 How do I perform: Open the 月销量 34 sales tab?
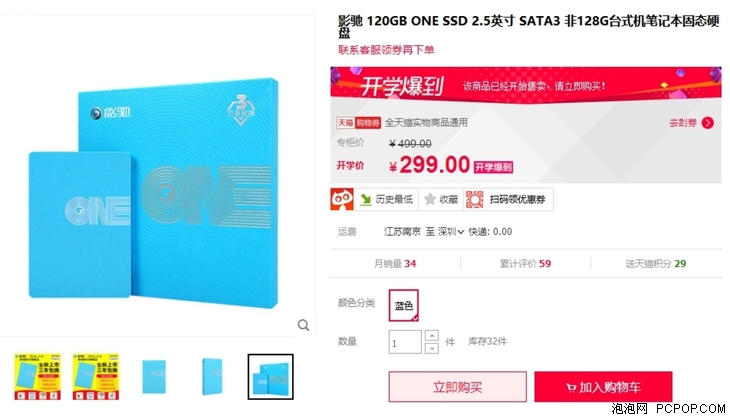pos(395,264)
